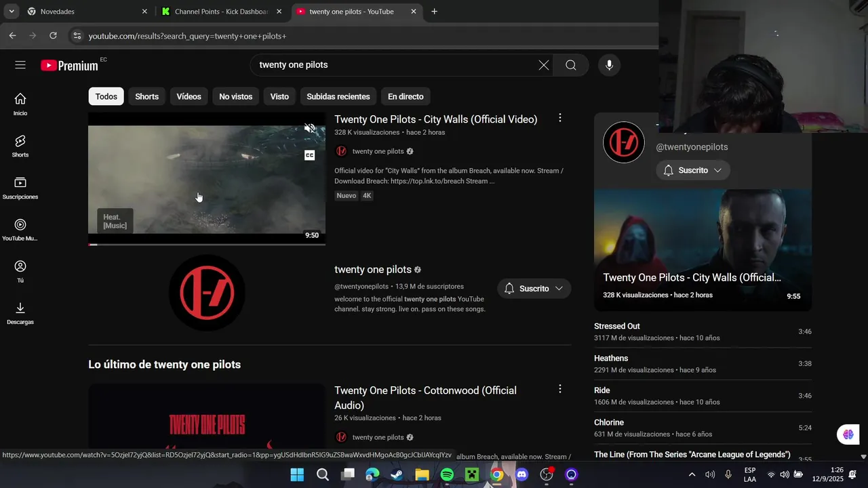Screen dimensions: 868x488
Task: Select the Shorts filter chip
Action: pos(146,96)
